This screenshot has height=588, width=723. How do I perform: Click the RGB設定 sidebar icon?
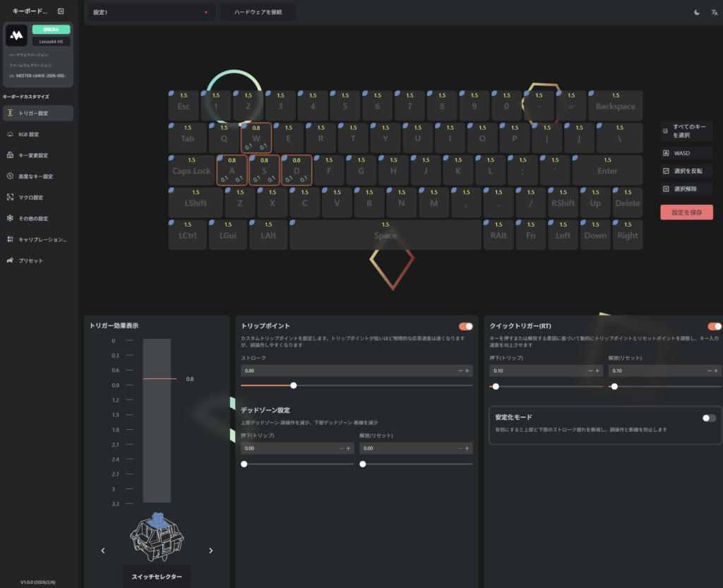click(10, 134)
